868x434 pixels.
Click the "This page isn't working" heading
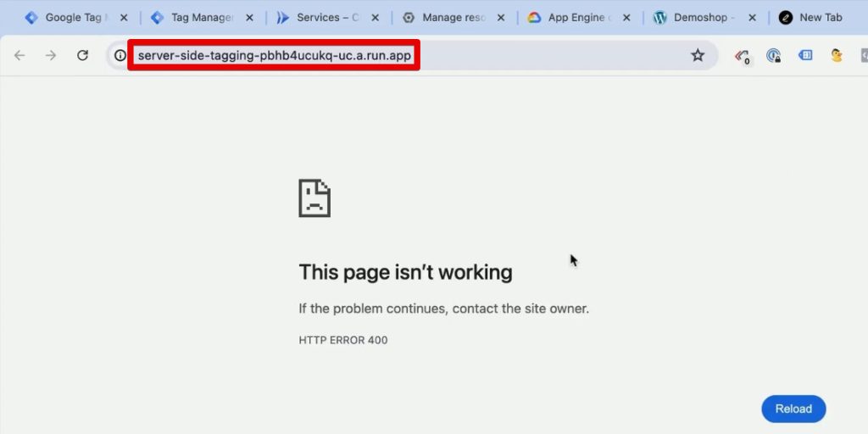[405, 272]
